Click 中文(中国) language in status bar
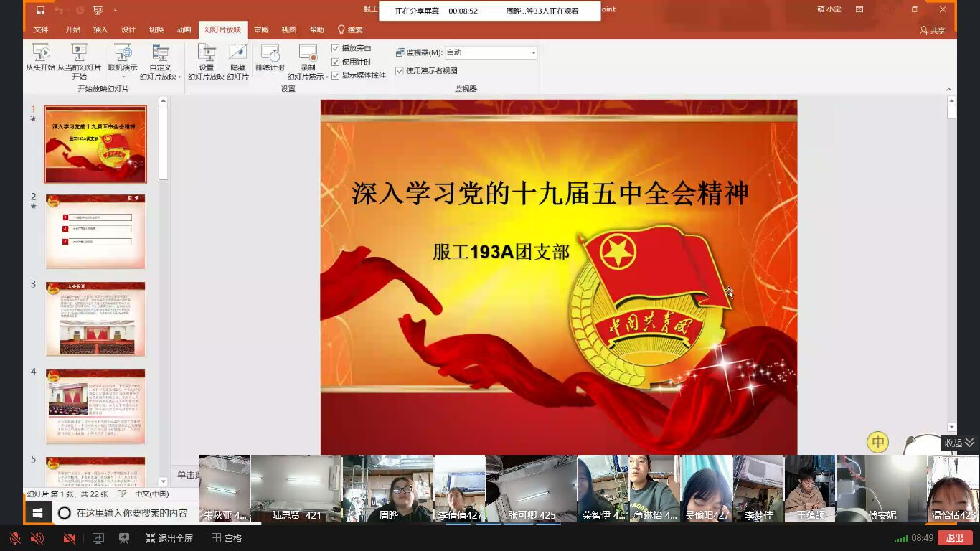The image size is (980, 551). click(x=152, y=494)
